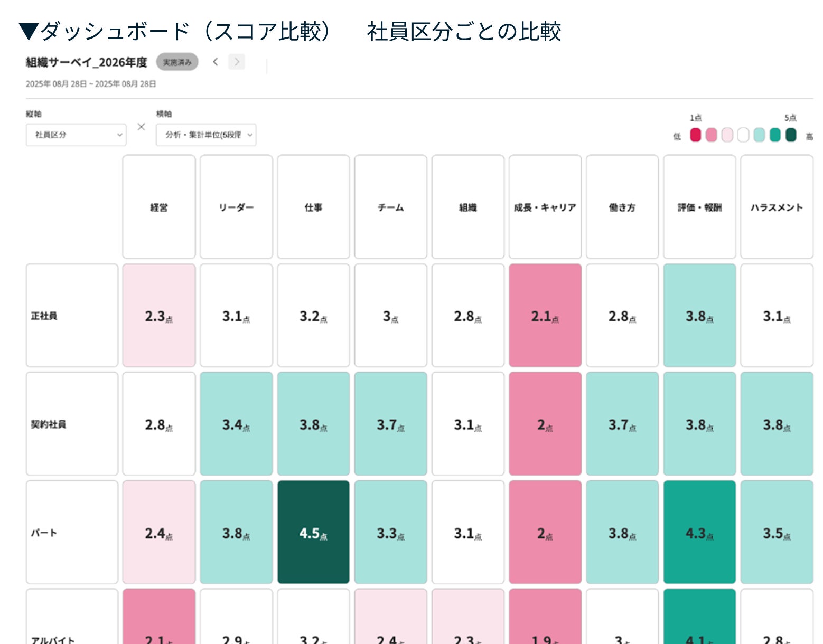Click the 2.1点 score cell in 正社員 row
Viewport: 823px width, 644px height.
545,316
